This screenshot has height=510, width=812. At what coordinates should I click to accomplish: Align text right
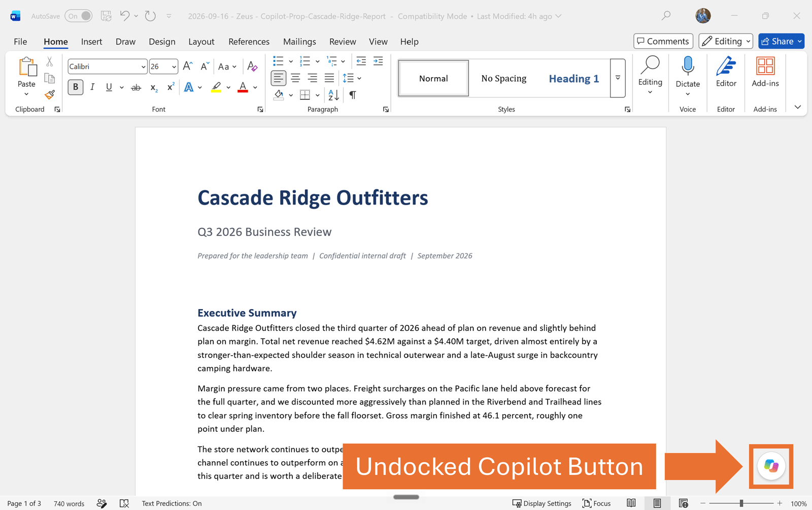click(313, 78)
